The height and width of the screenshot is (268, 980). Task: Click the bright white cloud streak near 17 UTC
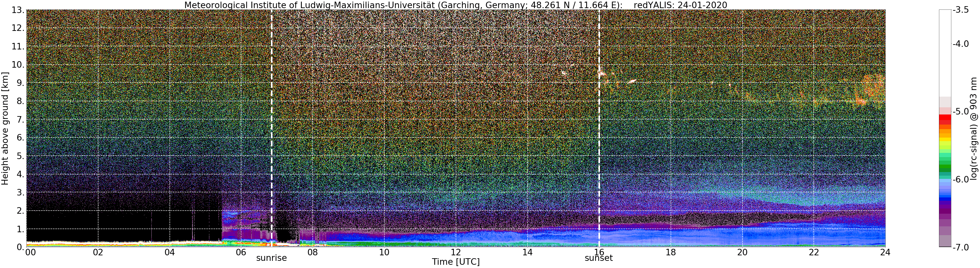[x=632, y=81]
